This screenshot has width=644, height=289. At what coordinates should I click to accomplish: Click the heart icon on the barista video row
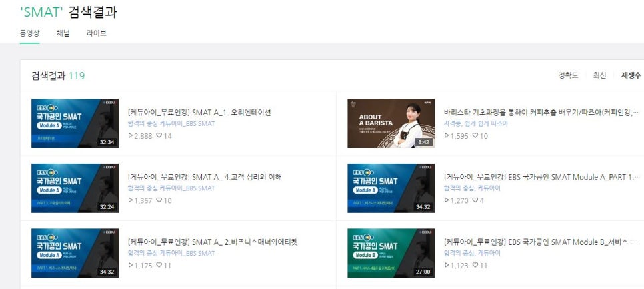pos(475,135)
